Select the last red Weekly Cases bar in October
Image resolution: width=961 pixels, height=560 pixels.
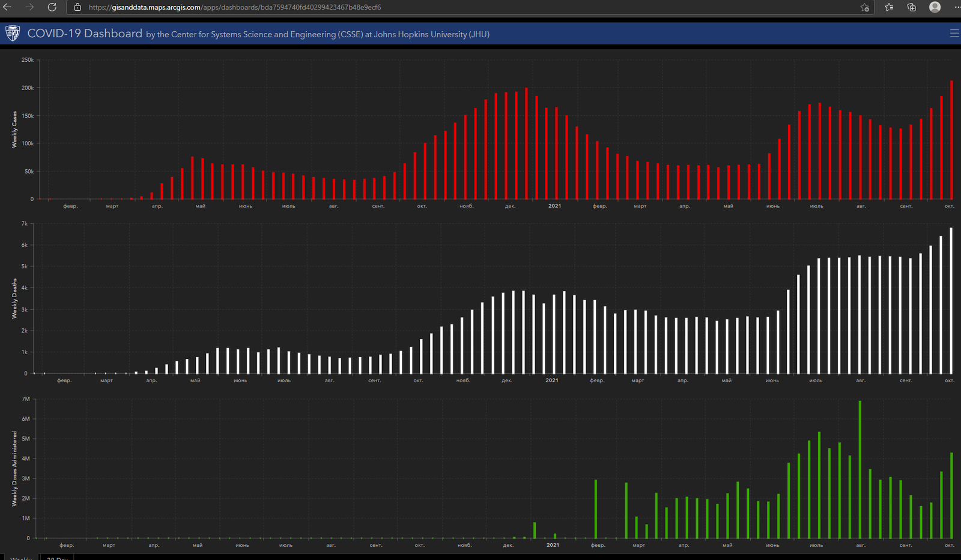coord(951,140)
